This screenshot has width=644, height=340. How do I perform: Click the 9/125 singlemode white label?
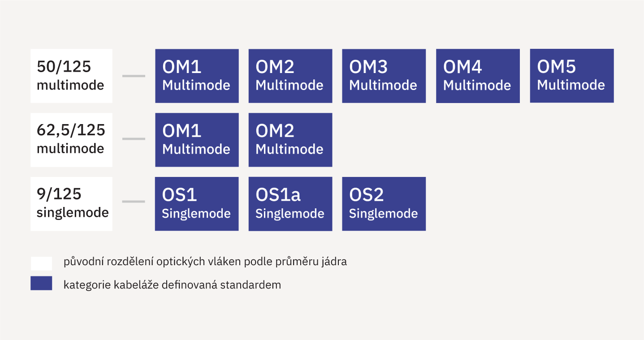pos(71,204)
